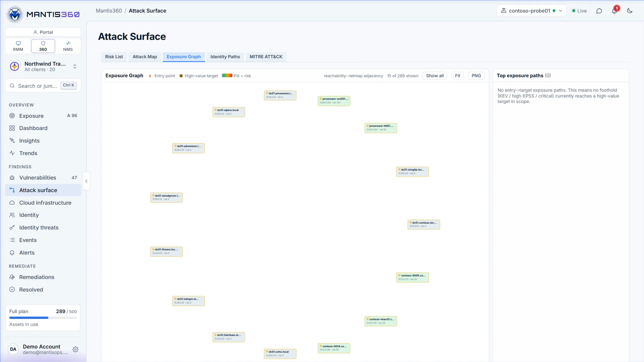Screen dimensions: 644x362
Task: Click the Mantis360 logo
Action: pos(43,14)
